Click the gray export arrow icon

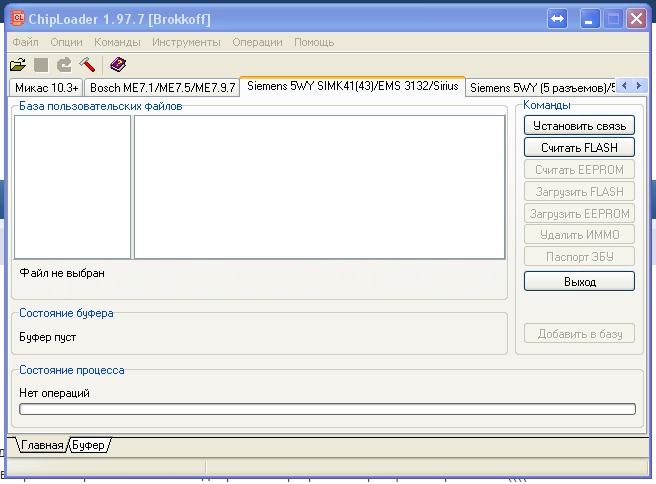click(64, 65)
